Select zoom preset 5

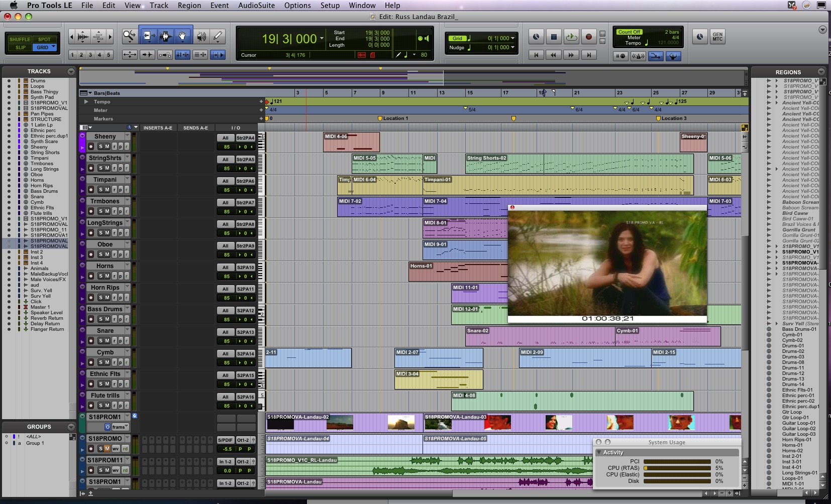tap(109, 55)
